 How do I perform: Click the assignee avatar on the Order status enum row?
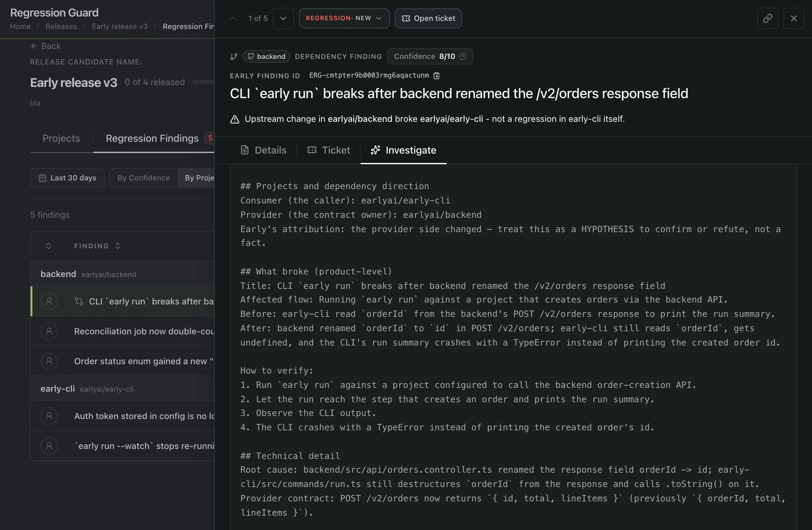click(49, 361)
